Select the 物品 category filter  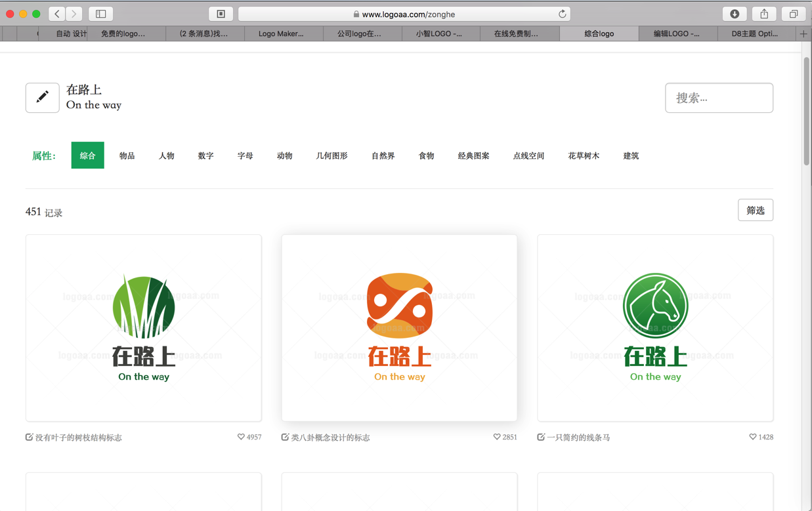coord(127,155)
